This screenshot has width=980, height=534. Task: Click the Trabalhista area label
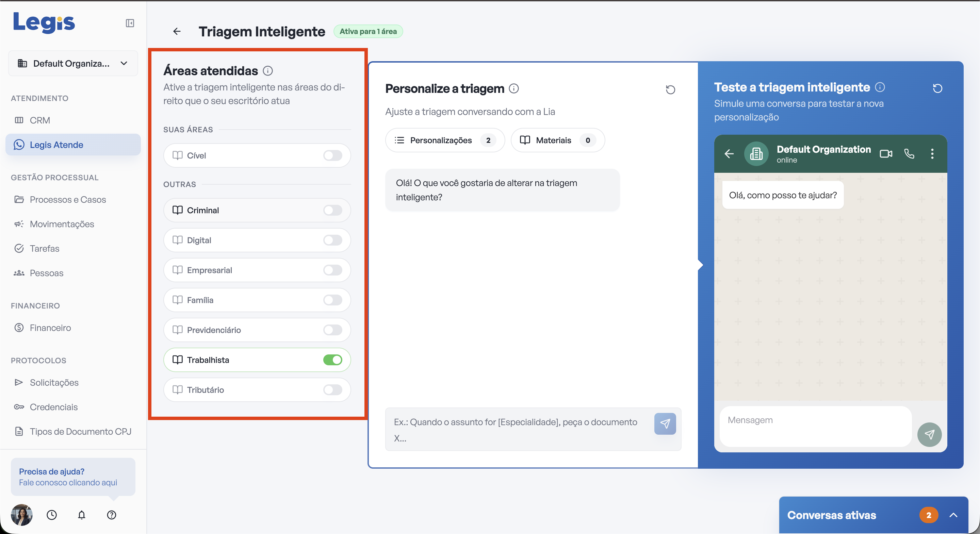[x=208, y=360]
